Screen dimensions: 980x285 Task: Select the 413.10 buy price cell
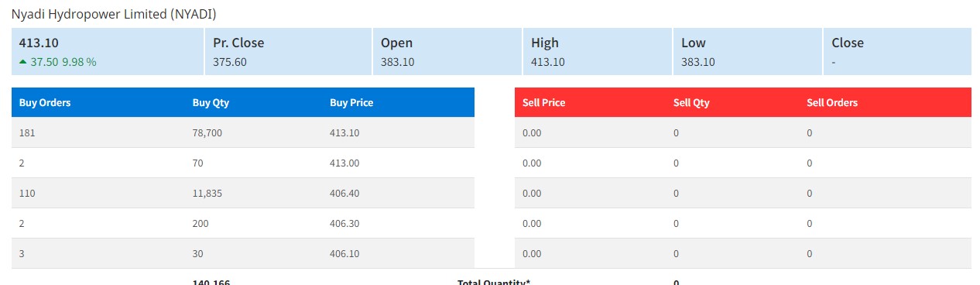(x=344, y=133)
